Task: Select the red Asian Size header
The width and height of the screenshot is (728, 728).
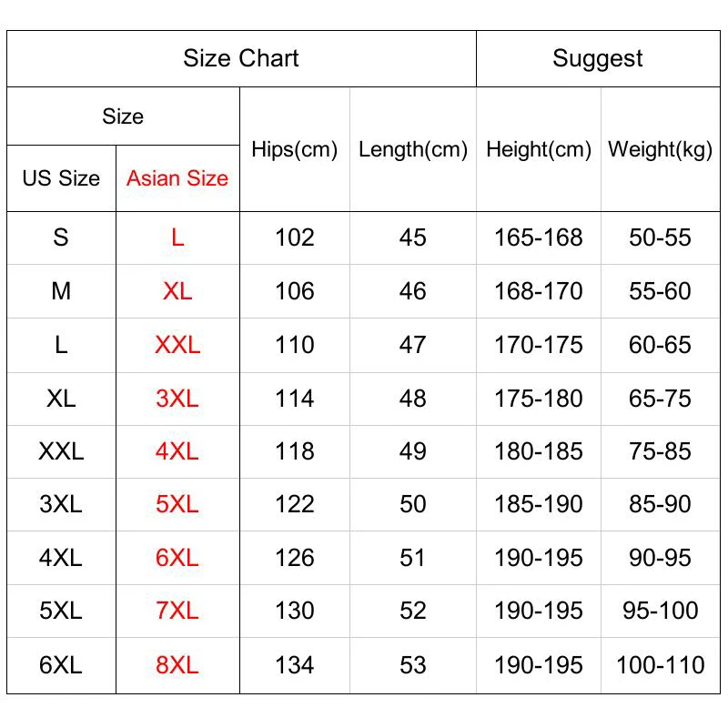Action: (x=177, y=178)
